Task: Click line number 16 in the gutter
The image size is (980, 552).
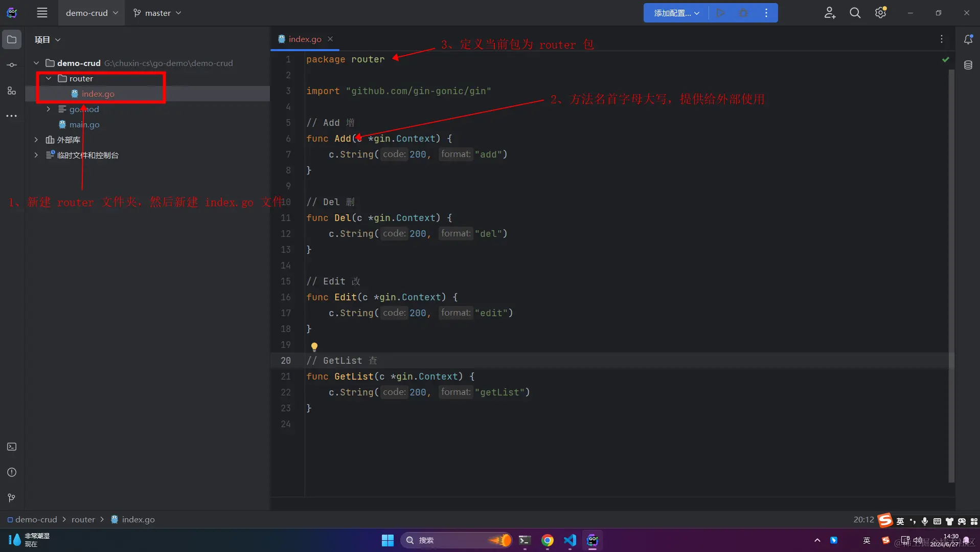Action: pos(286,297)
